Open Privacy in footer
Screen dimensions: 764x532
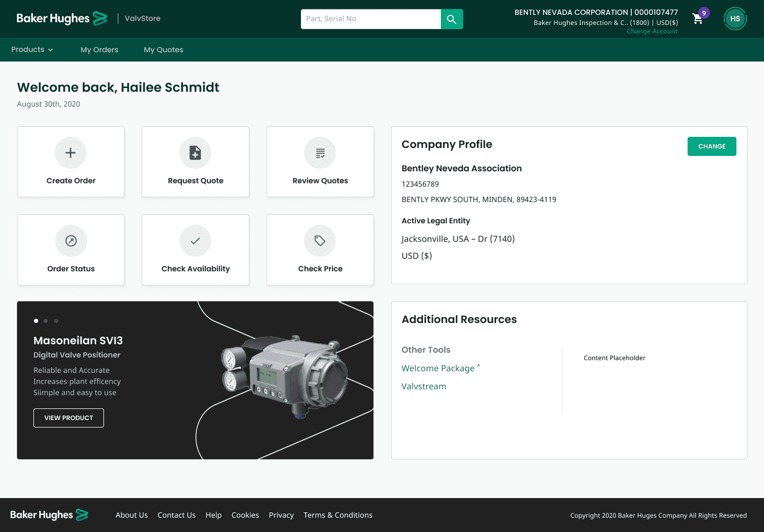click(x=281, y=515)
